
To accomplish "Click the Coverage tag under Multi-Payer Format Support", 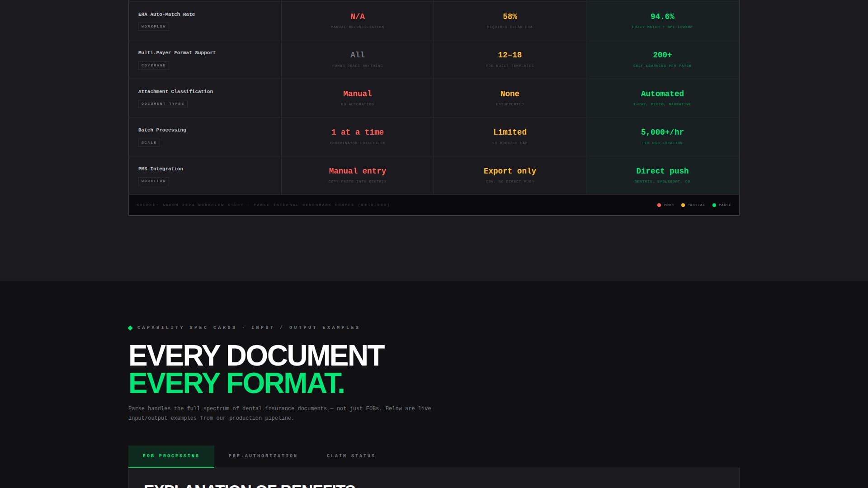I will pos(154,66).
